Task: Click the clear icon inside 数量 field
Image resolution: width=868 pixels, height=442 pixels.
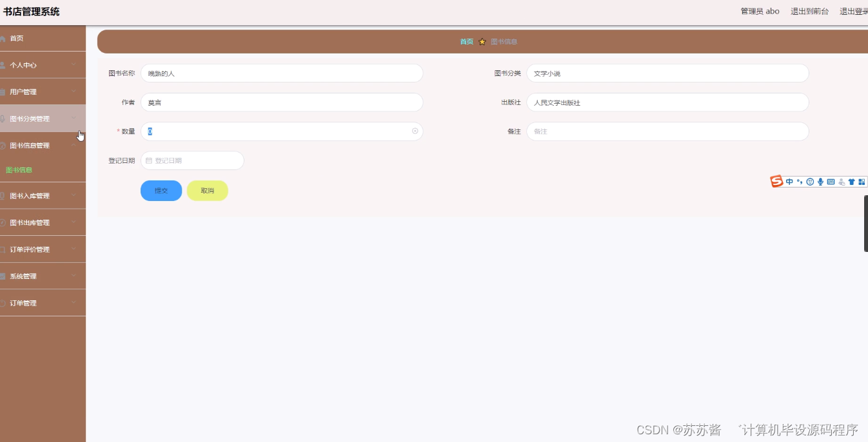Action: tap(415, 131)
